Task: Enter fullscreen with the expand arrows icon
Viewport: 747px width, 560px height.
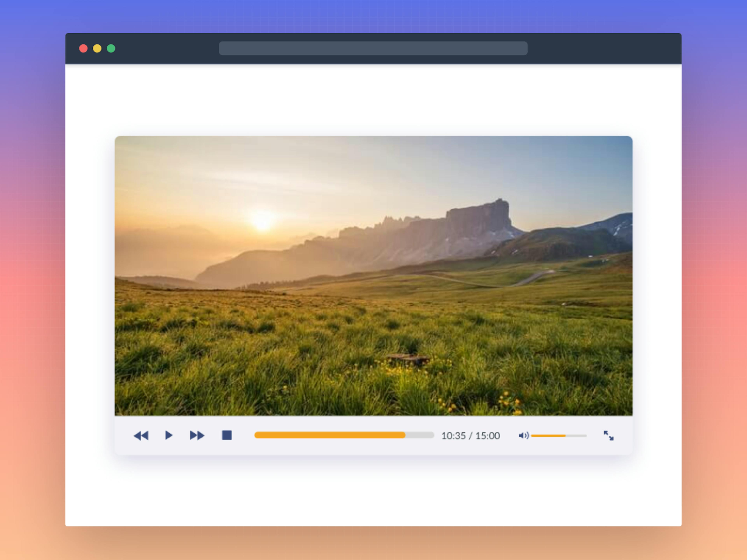Action: click(608, 435)
